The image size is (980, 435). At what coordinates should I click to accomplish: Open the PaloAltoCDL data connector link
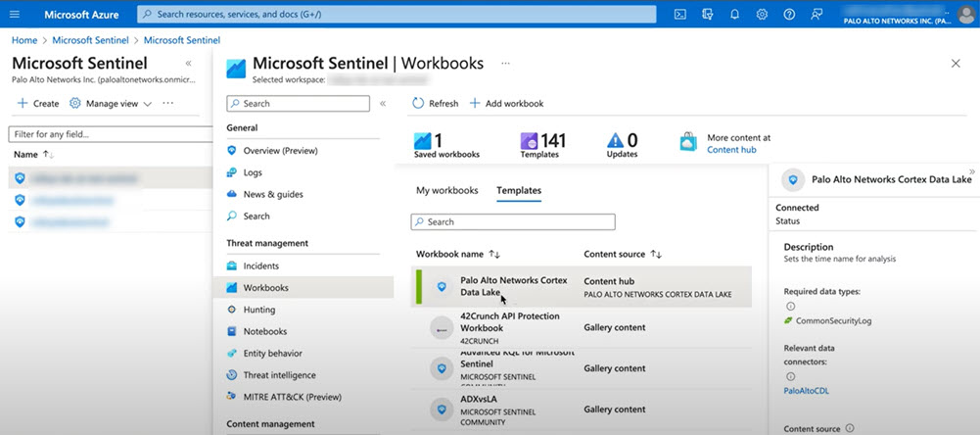(x=806, y=391)
